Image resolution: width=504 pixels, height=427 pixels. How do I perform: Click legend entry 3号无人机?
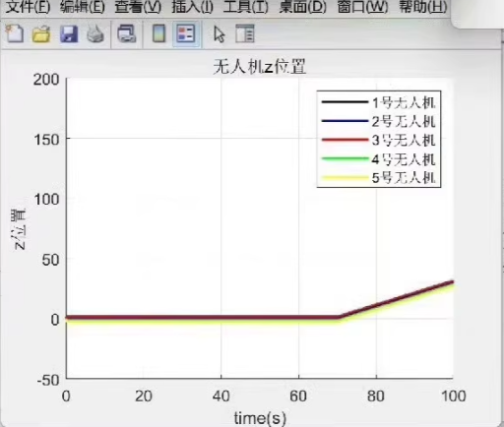[x=404, y=141]
